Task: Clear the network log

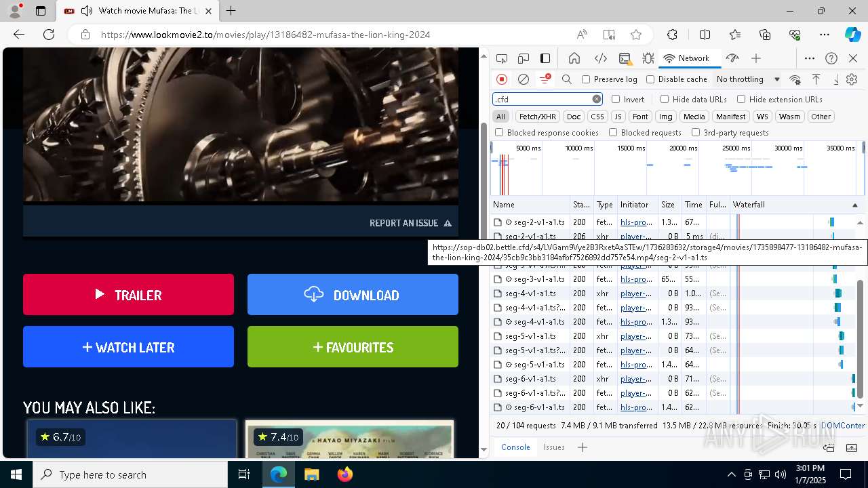Action: (524, 79)
